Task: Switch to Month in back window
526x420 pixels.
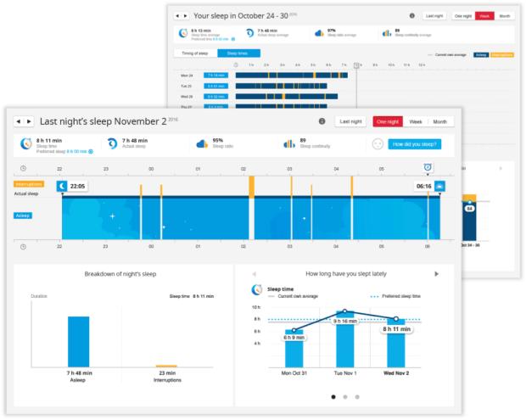Action: (505, 16)
